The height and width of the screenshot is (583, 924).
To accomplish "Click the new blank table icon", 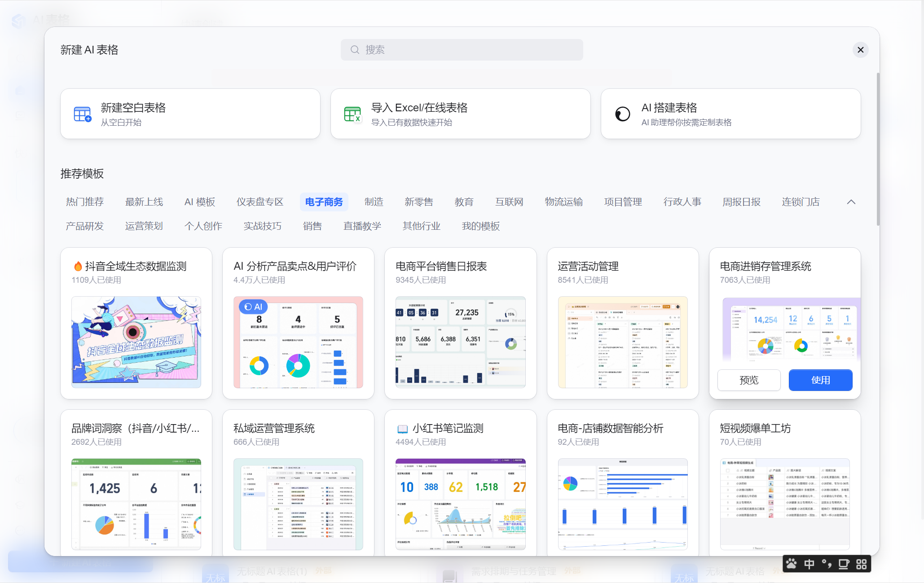I will tap(82, 114).
